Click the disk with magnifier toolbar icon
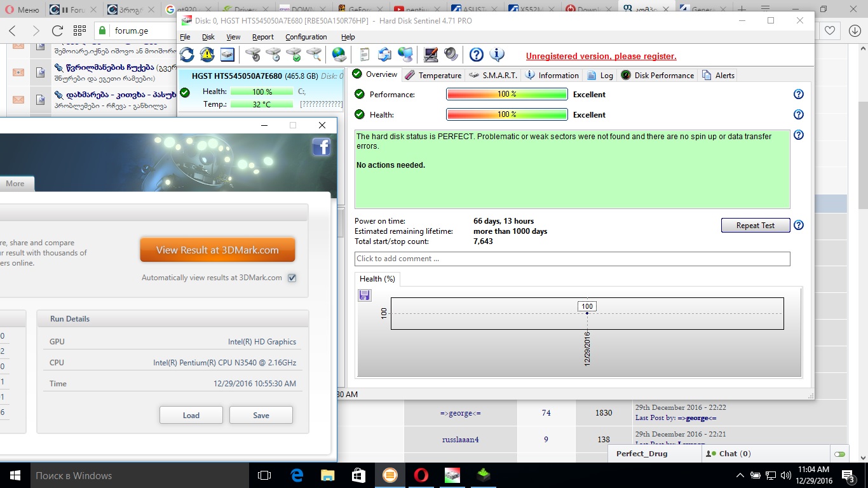This screenshot has height=488, width=868. pos(314,55)
